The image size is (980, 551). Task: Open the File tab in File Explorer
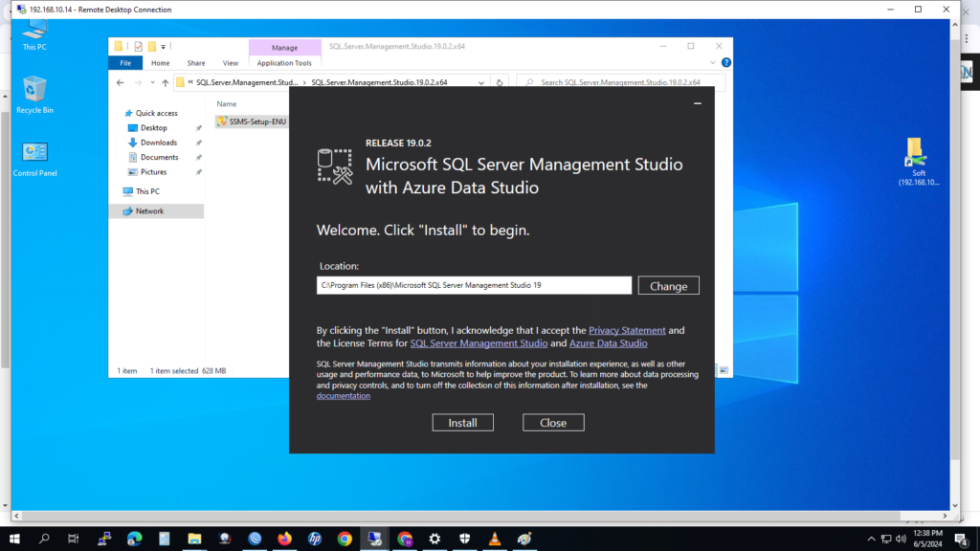point(125,63)
